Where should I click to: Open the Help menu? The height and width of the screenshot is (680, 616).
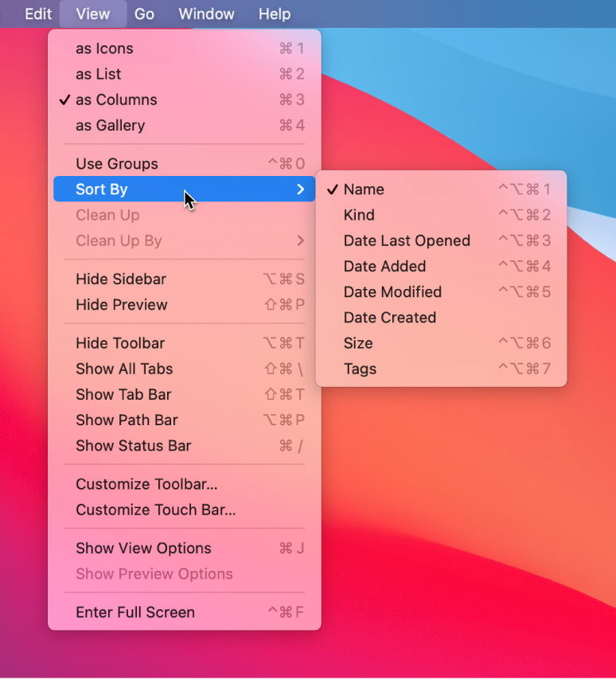click(275, 14)
